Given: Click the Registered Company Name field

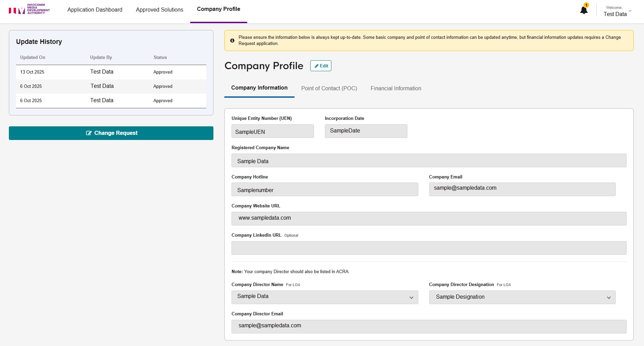Looking at the screenshot, I should (x=429, y=160).
